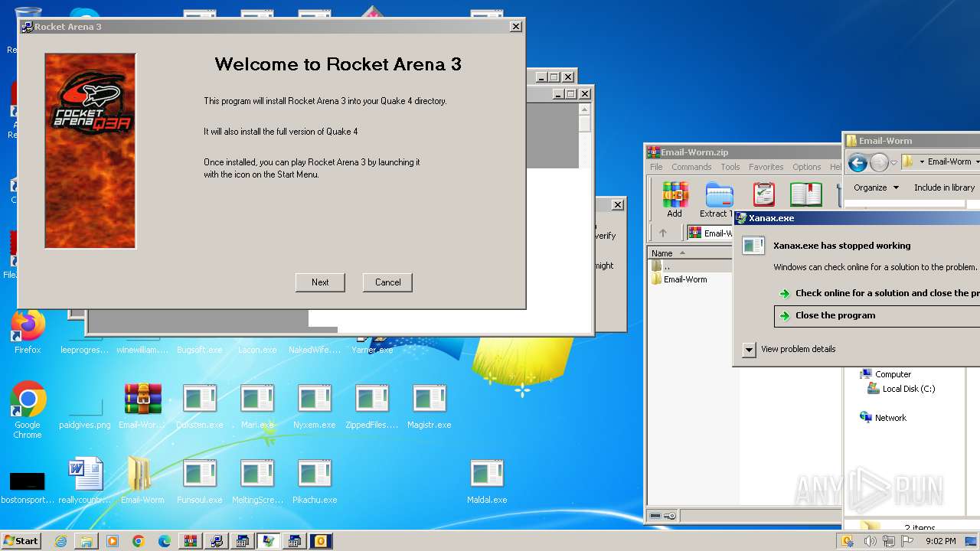Open the Favorites menu in WinRAR
This screenshot has height=551, width=980.
coord(766,167)
